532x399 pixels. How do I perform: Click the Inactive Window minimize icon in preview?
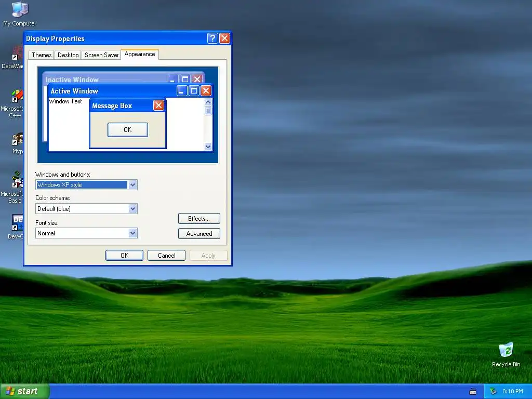pos(173,79)
